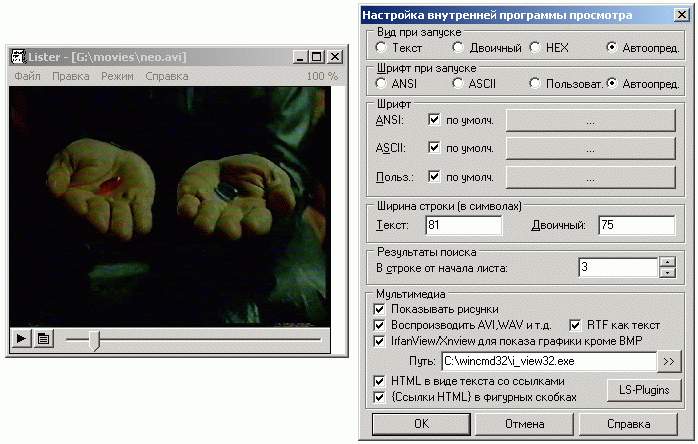Click the Двоичный line width field

(x=637, y=225)
